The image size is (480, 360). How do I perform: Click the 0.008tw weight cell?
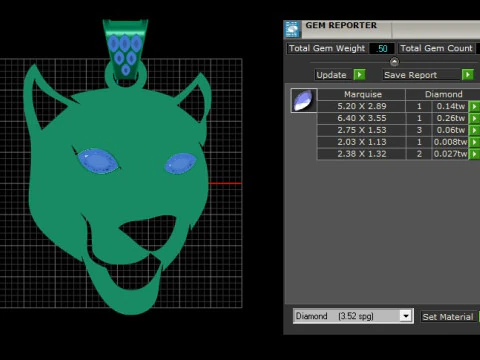coord(450,142)
